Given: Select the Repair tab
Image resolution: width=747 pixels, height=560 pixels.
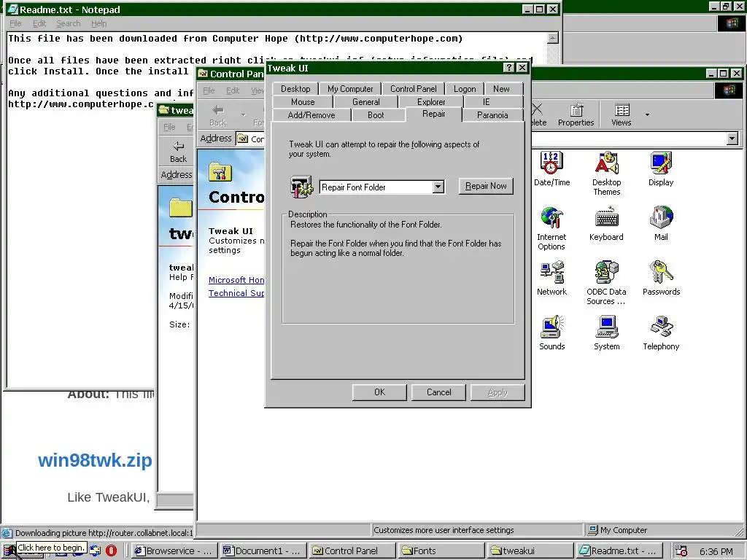Looking at the screenshot, I should (x=433, y=114).
